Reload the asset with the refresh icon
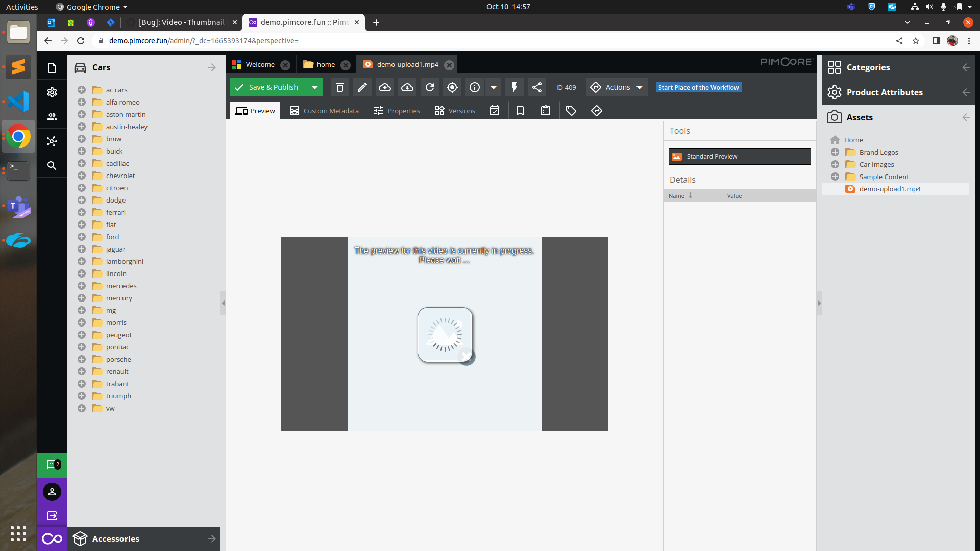The image size is (980, 551). tap(429, 87)
